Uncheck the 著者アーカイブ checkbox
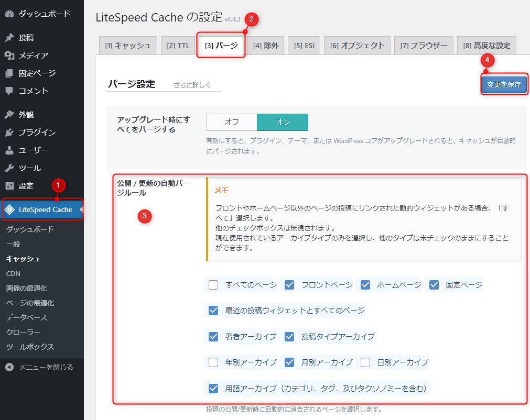Screen dimensions: 530x420 click(x=213, y=337)
